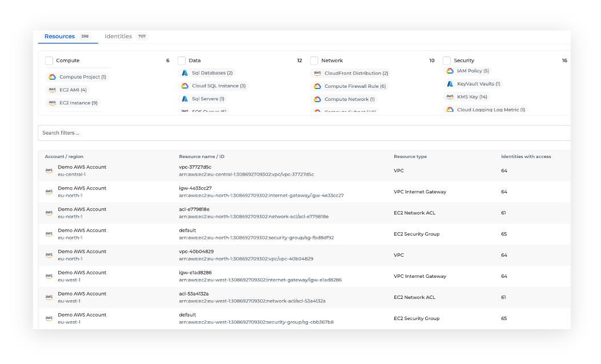Click the Google Cloud icon beside Compute Project
Screen dimensions: 601x364
[52, 77]
